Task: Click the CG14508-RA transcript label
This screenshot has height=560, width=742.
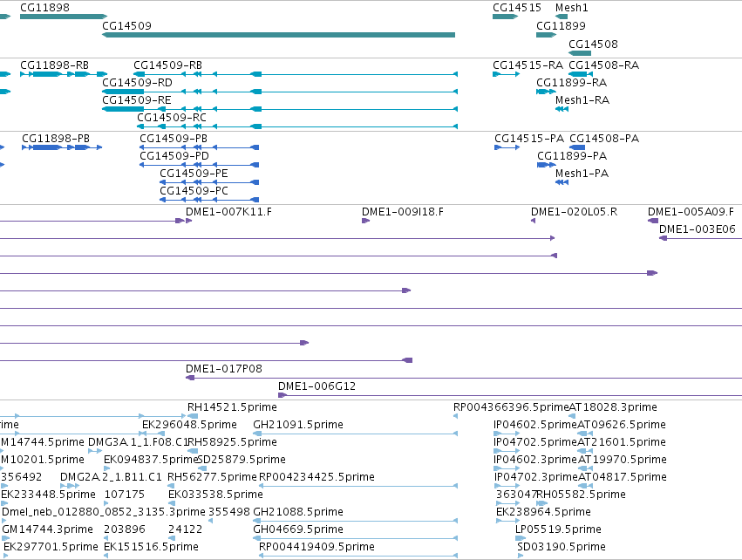Action: click(604, 65)
